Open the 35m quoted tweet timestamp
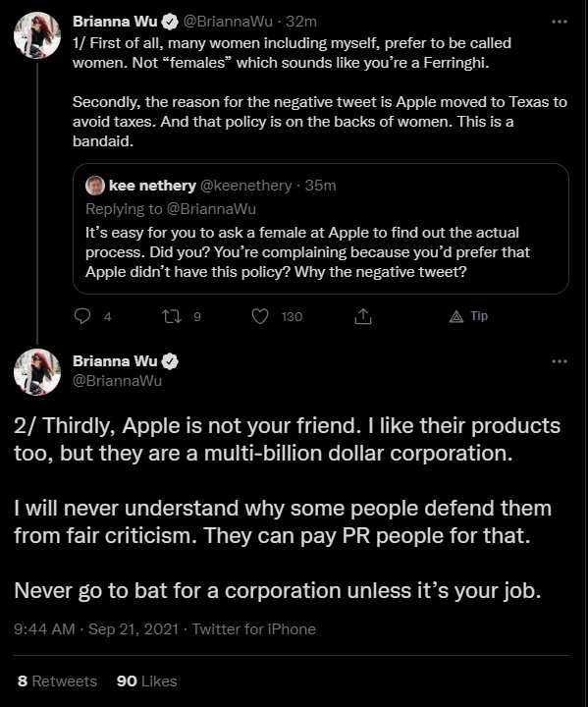 pos(320,186)
